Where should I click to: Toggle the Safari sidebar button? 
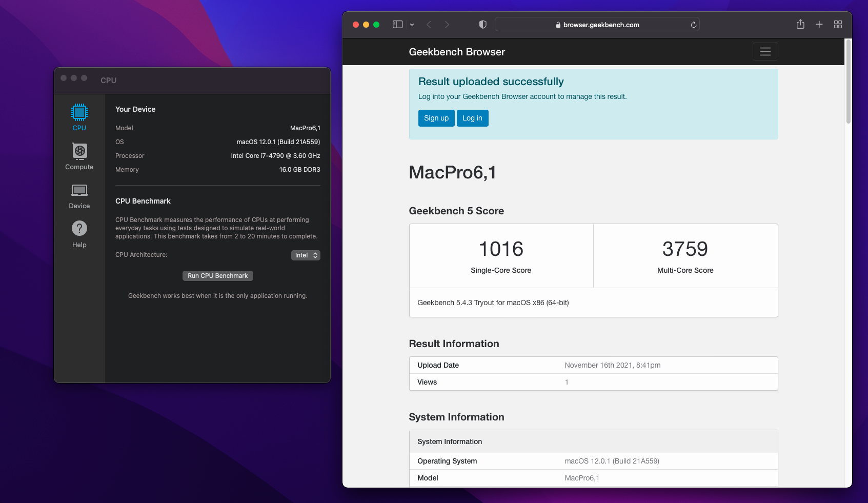pos(397,25)
